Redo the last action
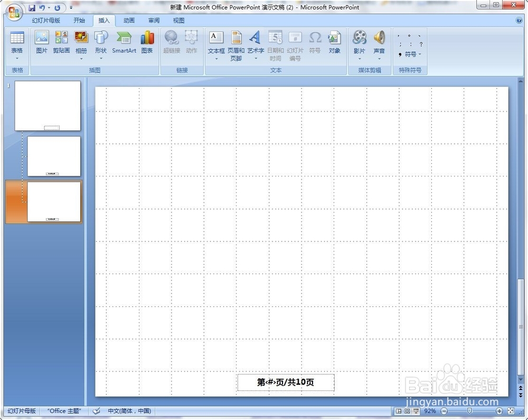 pos(58,7)
